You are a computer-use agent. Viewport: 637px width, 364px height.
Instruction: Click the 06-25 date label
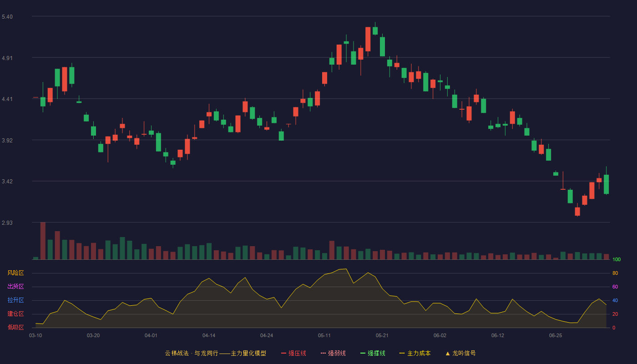556,335
